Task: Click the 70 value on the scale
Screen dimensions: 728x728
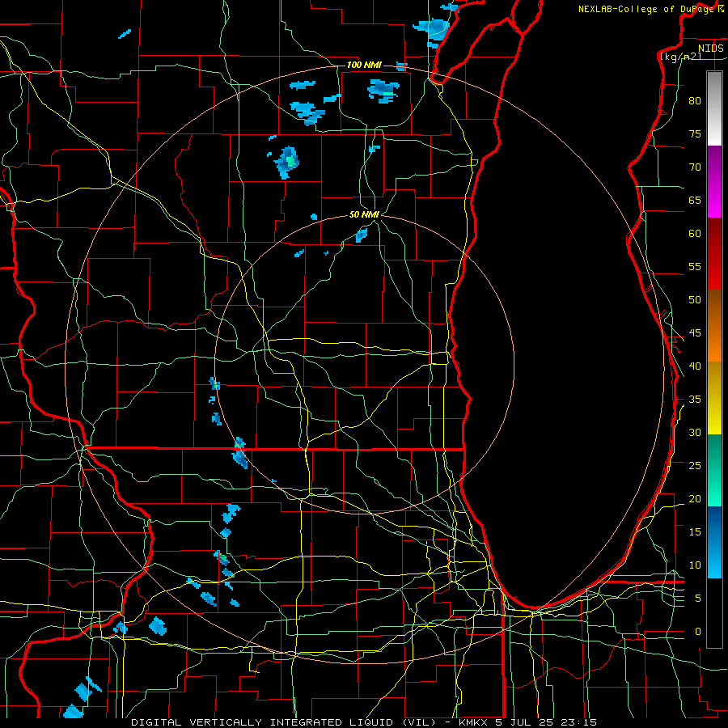Action: (695, 167)
